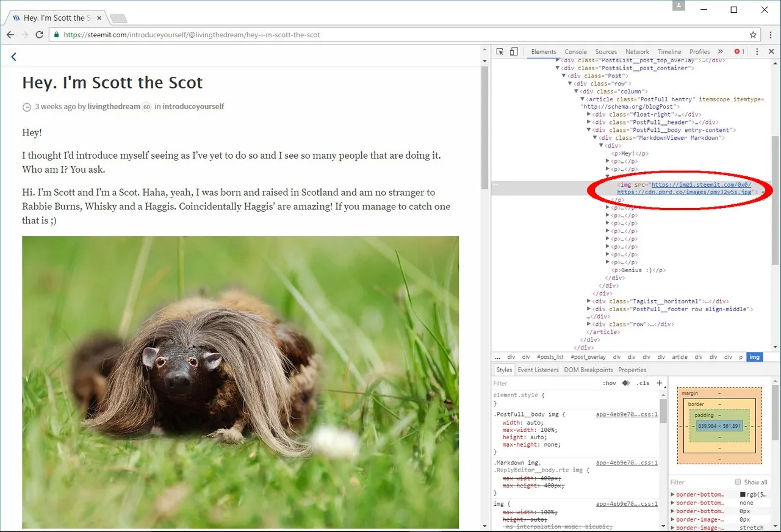Image resolution: width=781 pixels, height=532 pixels.
Task: Select the 'article' breadcrumb item
Action: pos(680,358)
